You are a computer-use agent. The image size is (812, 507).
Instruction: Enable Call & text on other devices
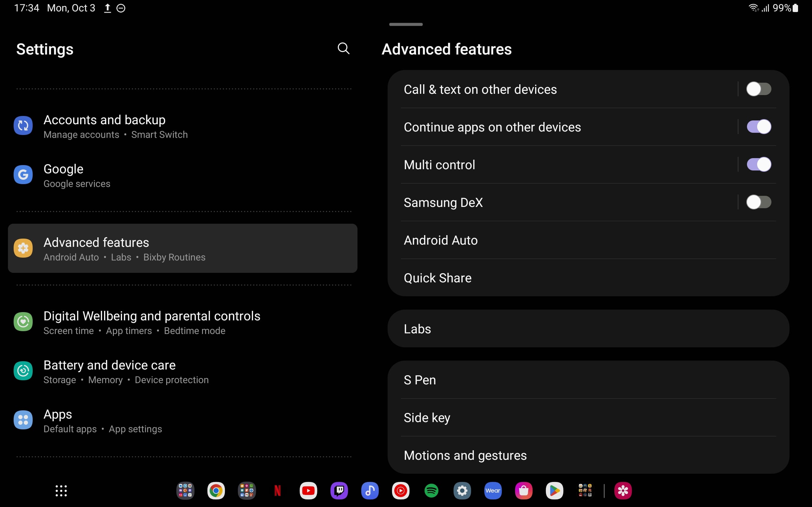758,89
